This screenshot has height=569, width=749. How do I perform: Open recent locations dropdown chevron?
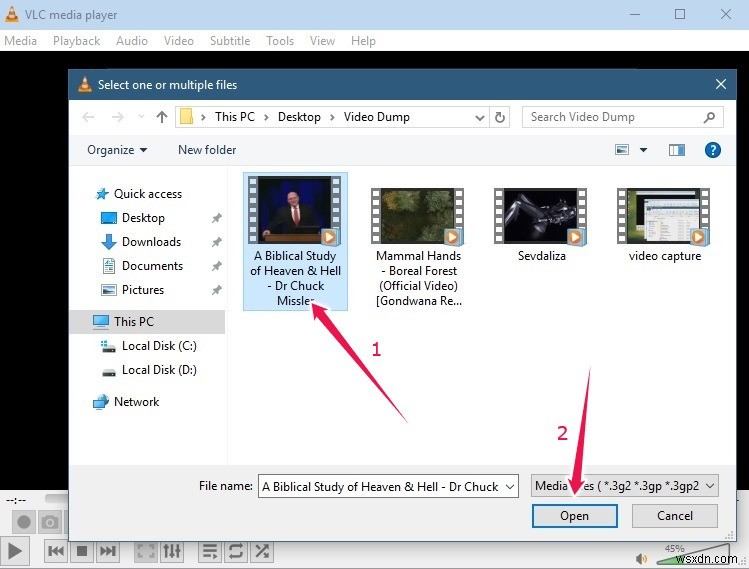click(141, 117)
